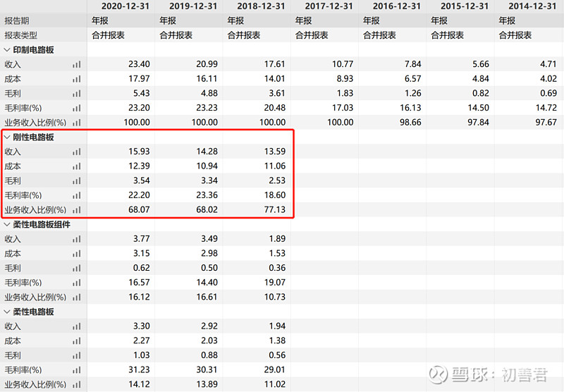Select the 2020-12-31 column header
Viewport: 564px width, 392px height.
[125, 6]
